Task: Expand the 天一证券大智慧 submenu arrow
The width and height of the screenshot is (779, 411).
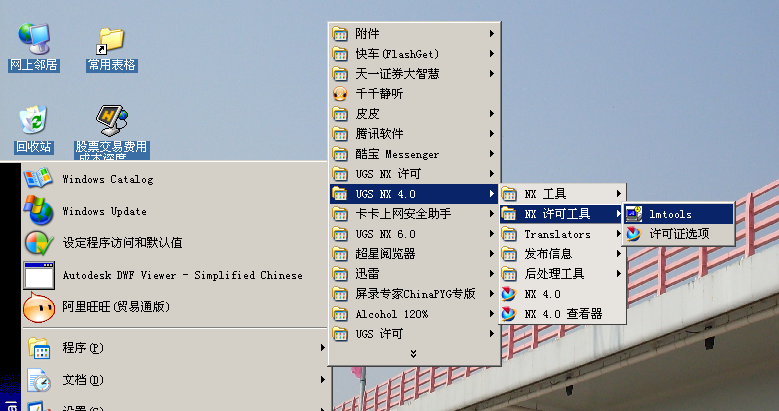Action: pyautogui.click(x=491, y=74)
